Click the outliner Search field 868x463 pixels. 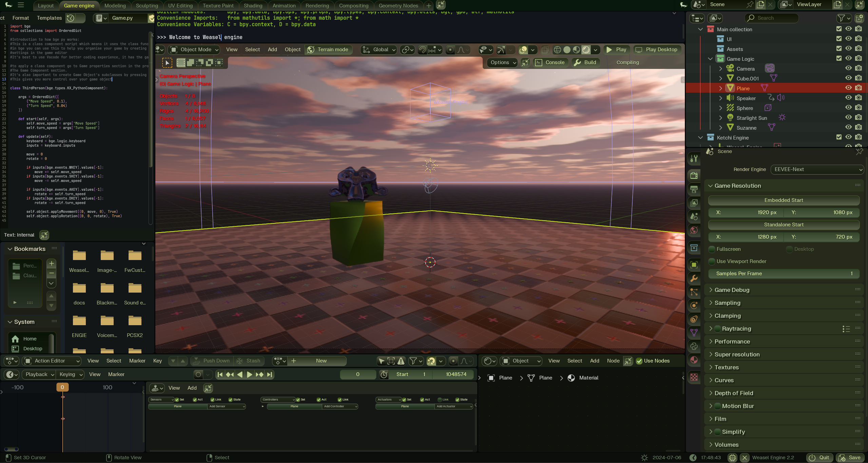click(771, 18)
